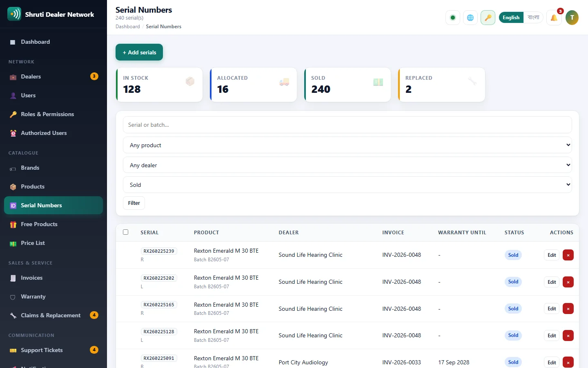
Task: Click the Shruti Dealer Network logo icon
Action: (14, 14)
